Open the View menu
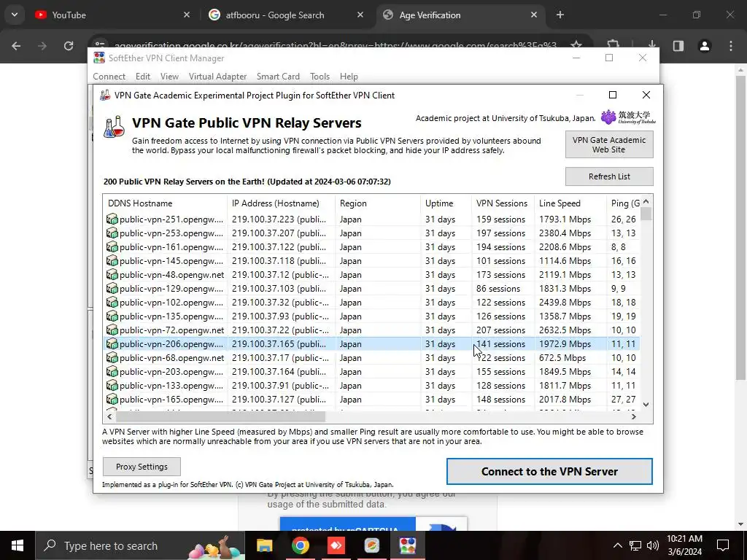The width and height of the screenshot is (747, 560). click(x=169, y=76)
